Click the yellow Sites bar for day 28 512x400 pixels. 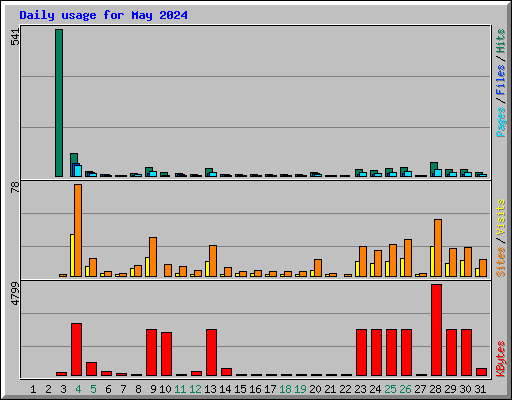[x=432, y=261]
